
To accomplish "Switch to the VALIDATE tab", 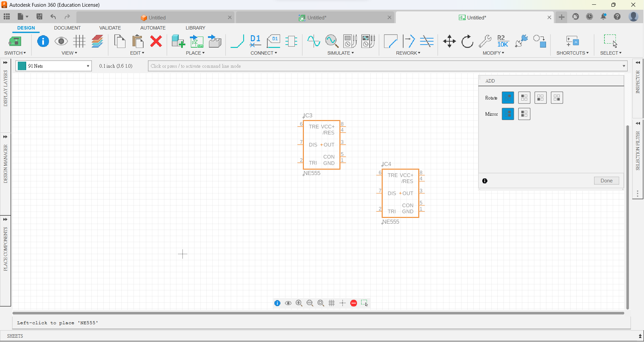I will tap(110, 28).
